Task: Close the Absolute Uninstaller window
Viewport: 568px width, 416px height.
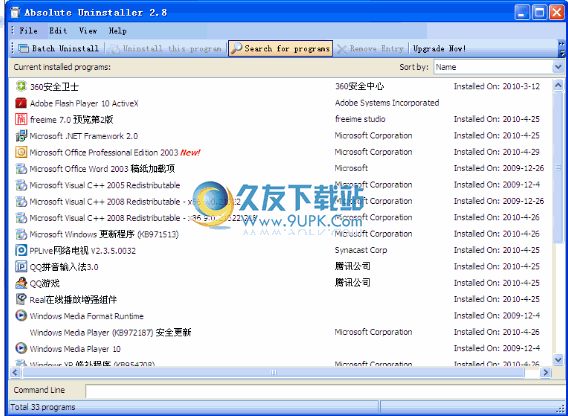Action: click(557, 13)
